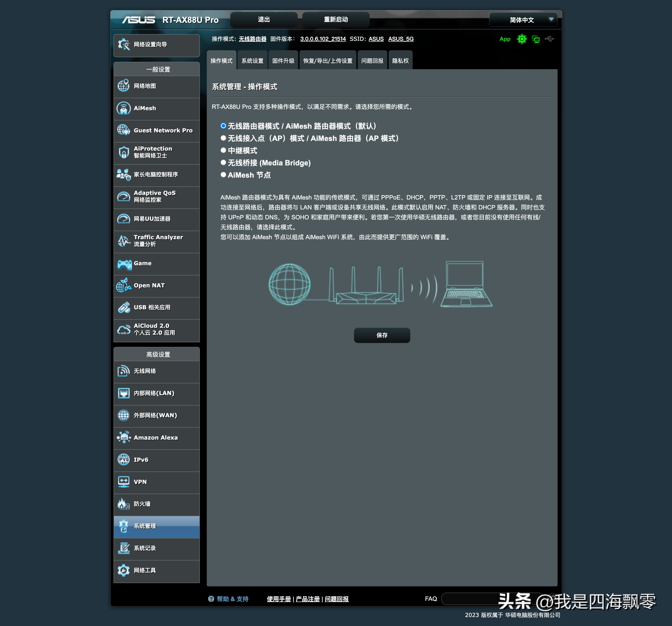Image resolution: width=672 pixels, height=626 pixels.
Task: Open the AiProtection shield icon
Action: tap(124, 152)
